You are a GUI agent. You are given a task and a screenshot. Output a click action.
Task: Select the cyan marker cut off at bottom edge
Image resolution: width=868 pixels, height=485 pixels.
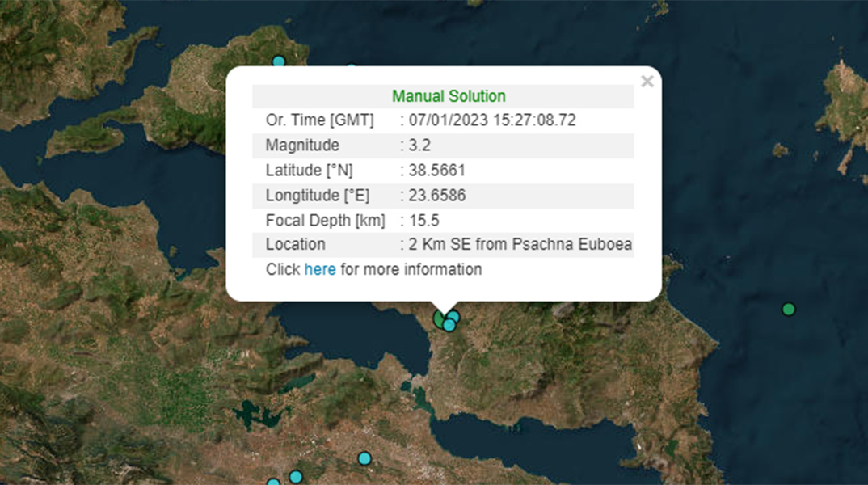click(x=273, y=483)
